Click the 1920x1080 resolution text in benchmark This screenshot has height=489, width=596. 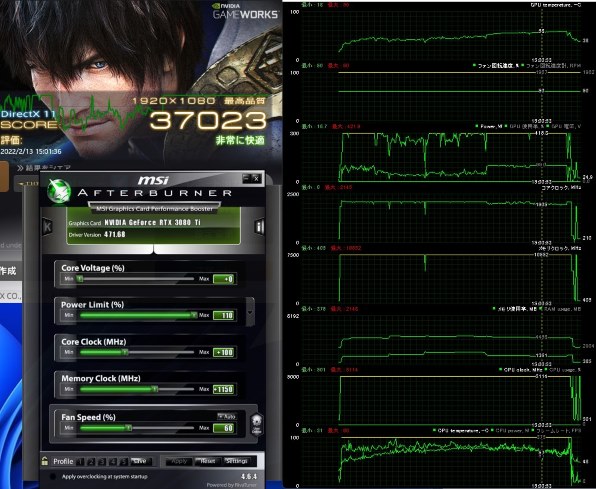(174, 101)
